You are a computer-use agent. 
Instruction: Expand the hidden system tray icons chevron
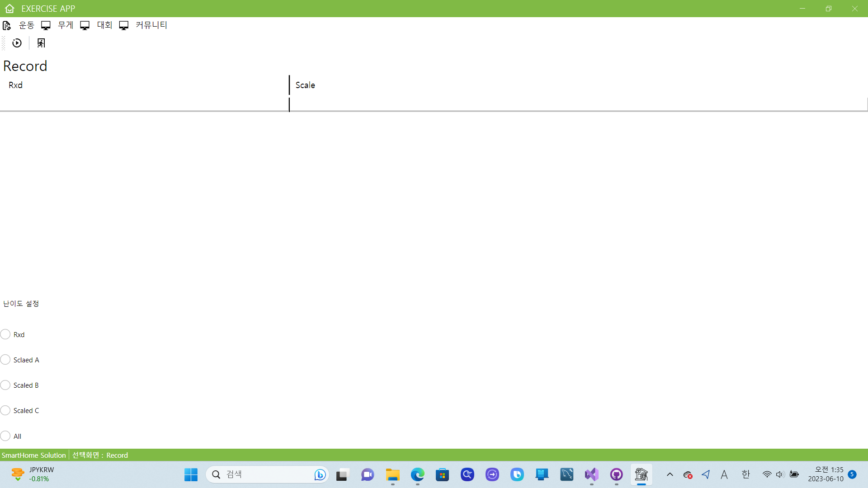click(670, 474)
